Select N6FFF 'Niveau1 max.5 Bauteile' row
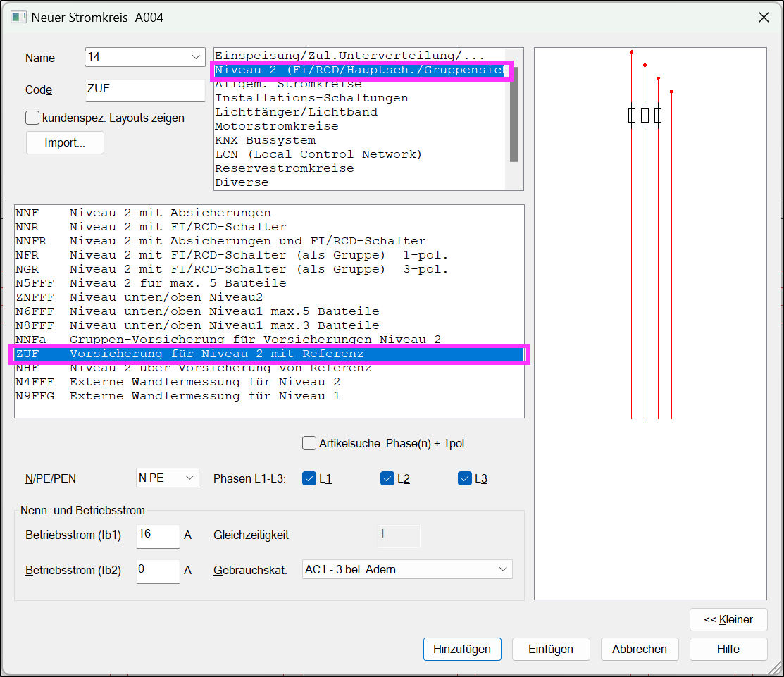Screen dimensions: 784x677 point(270,311)
